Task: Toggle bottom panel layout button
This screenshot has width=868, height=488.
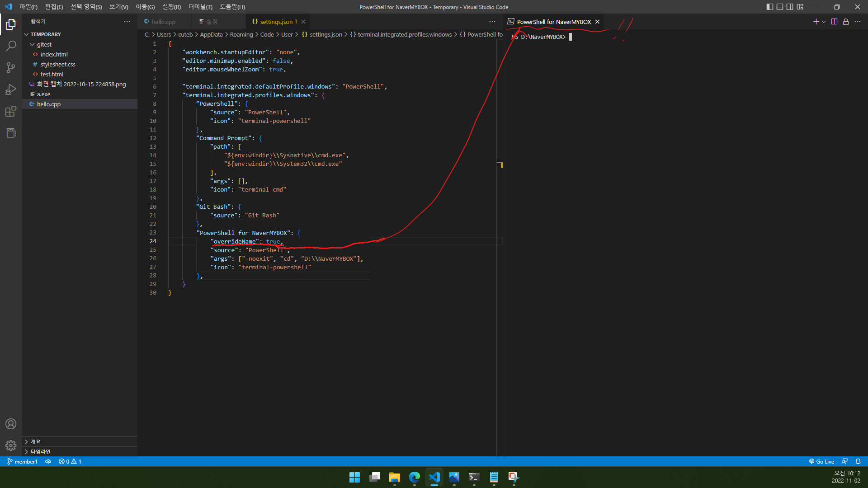Action: (x=780, y=7)
